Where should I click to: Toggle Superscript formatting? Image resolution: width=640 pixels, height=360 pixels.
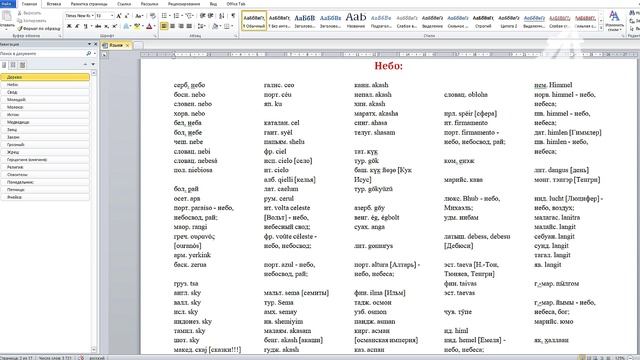[114, 26]
